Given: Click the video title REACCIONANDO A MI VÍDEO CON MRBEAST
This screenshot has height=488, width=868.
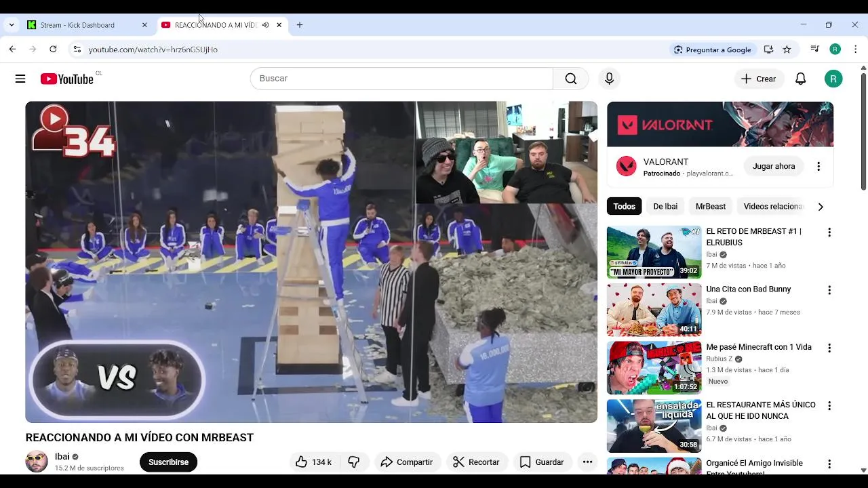Looking at the screenshot, I should tap(140, 438).
